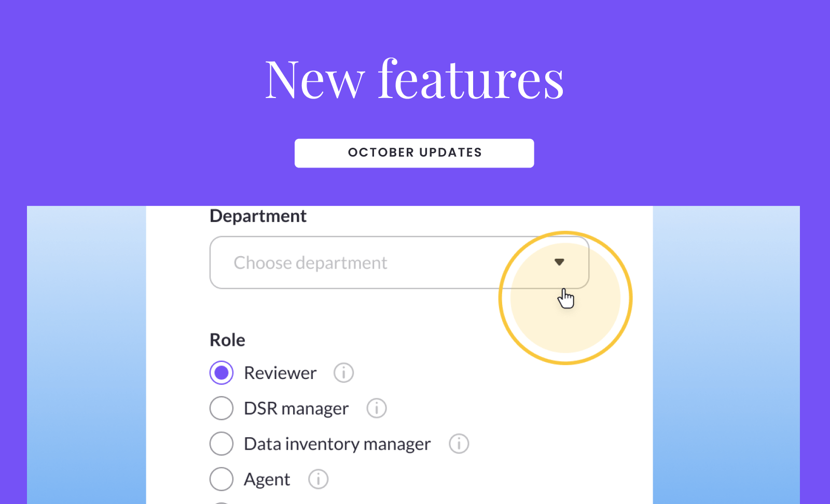830x504 pixels.
Task: Open the Data inventory manager info tooltip
Action: [x=459, y=444]
